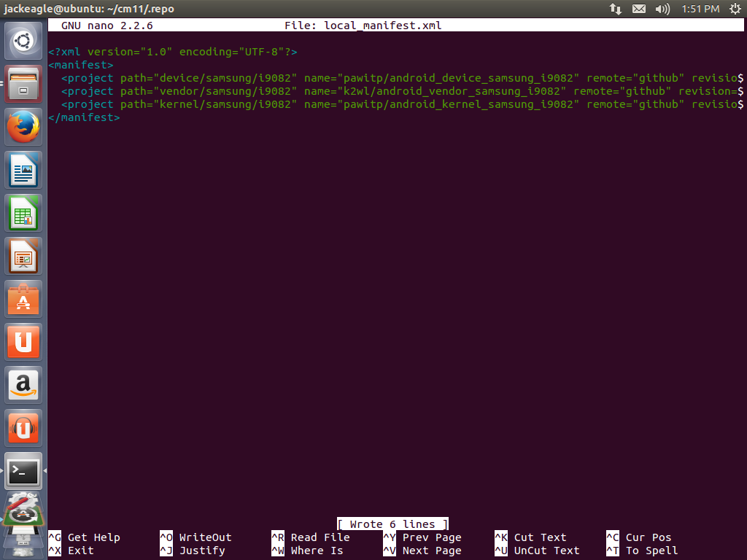This screenshot has width=747, height=560.
Task: Click remote="github" on the vendor project line
Action: [x=623, y=91]
